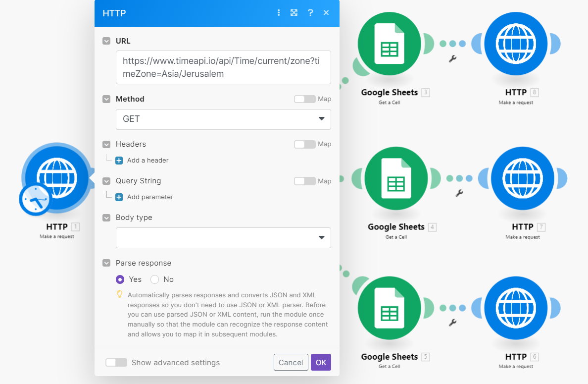Collapse the URL field section
The width and height of the screenshot is (588, 384).
(x=106, y=41)
